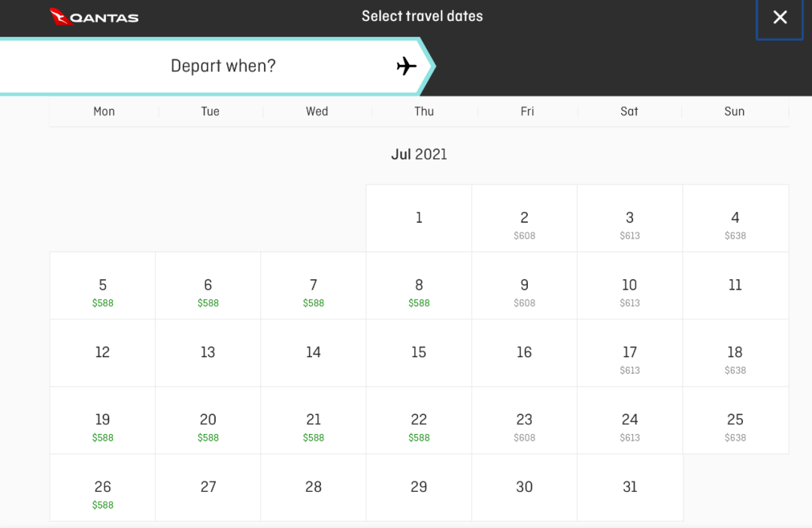Select Saturday July 17 at $613

point(629,358)
